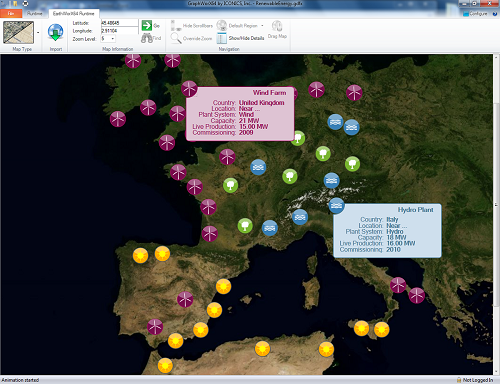Click the Go button label

[x=156, y=26]
